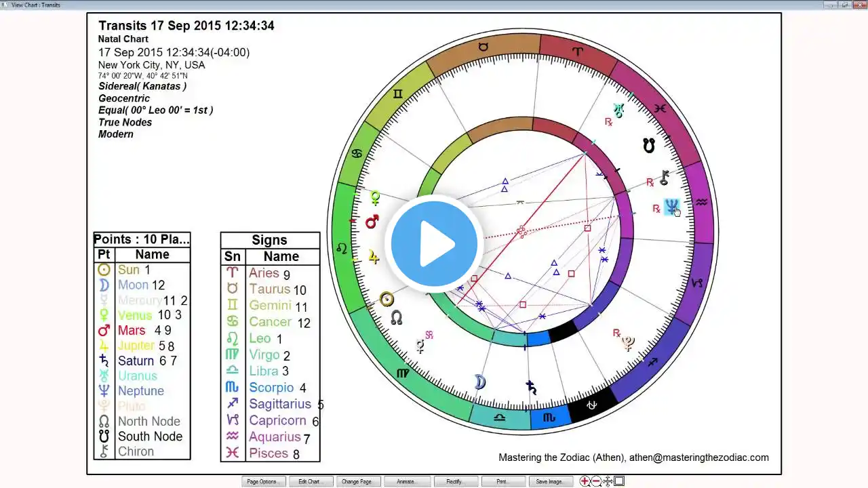The width and height of the screenshot is (868, 488).
Task: Click the Taurus symbol on the outer ring
Action: coord(483,47)
